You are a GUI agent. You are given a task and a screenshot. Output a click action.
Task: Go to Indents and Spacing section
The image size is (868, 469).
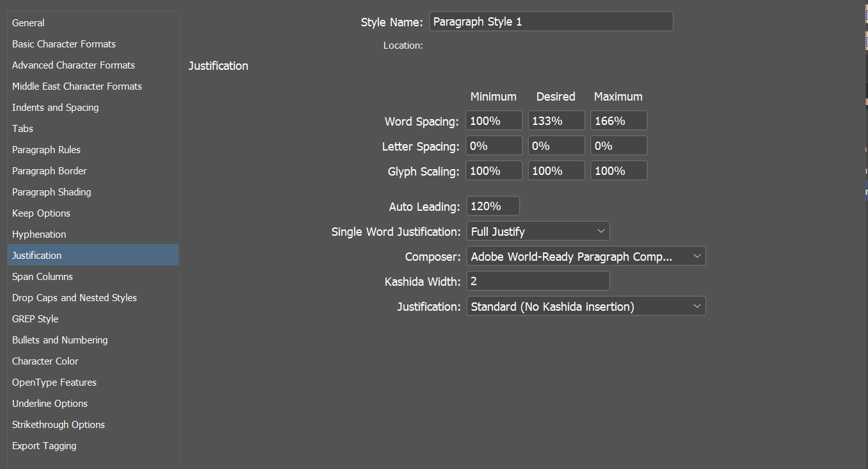click(x=56, y=108)
